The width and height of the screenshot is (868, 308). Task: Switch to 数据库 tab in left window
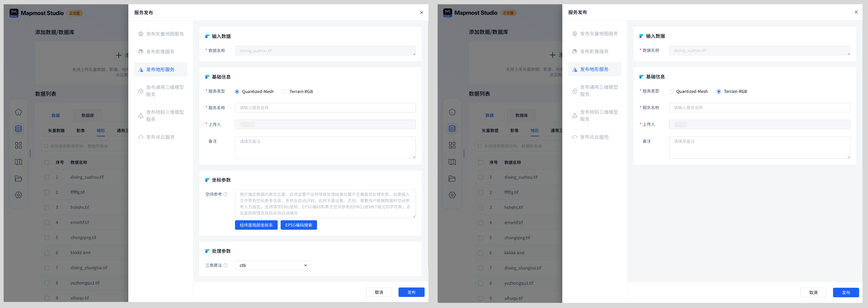pyautogui.click(x=88, y=115)
